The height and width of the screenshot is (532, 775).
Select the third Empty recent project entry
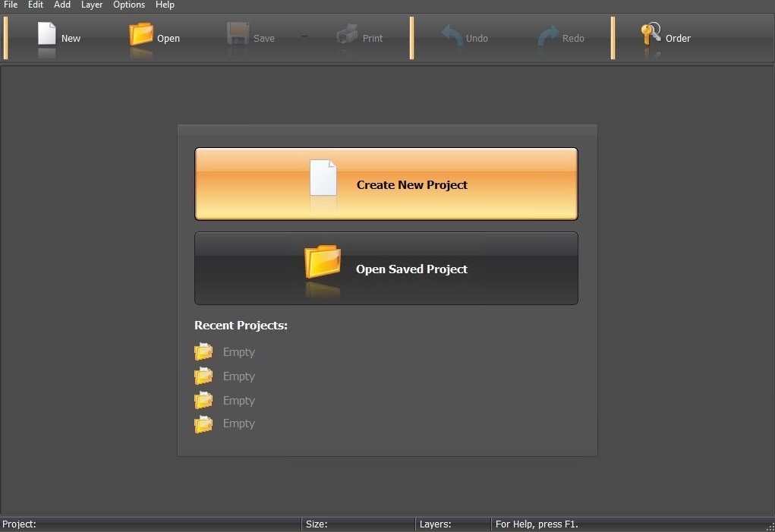[225, 400]
